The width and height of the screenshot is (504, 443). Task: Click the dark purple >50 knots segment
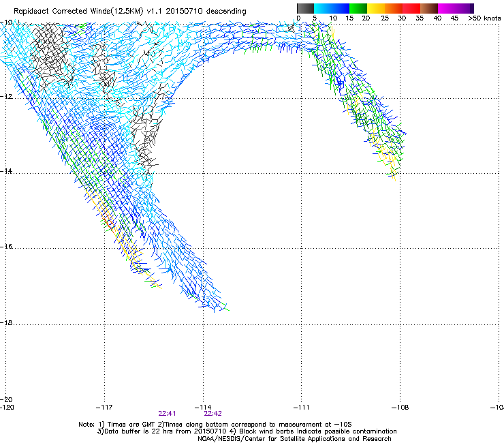[x=472, y=8]
